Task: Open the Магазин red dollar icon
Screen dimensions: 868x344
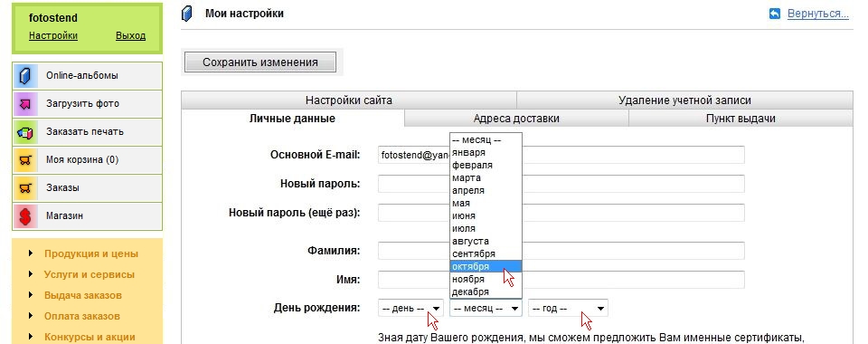Action: (x=25, y=216)
